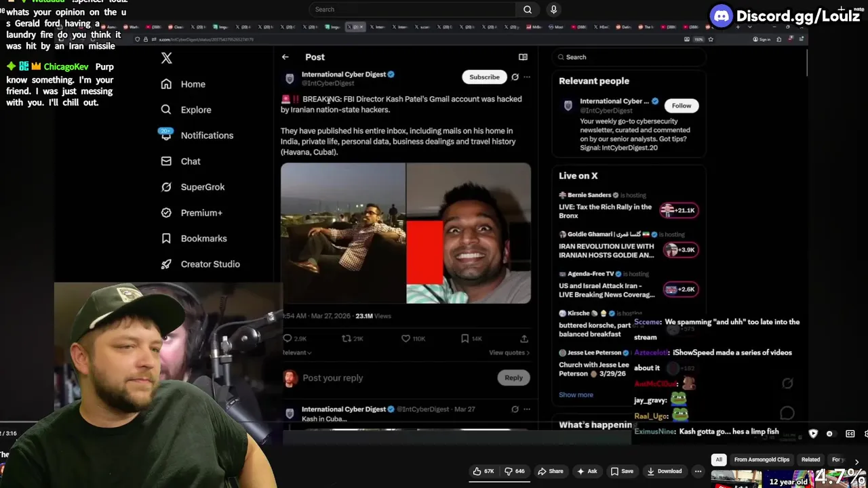868x488 pixels.
Task: Download the video
Action: pyautogui.click(x=664, y=471)
